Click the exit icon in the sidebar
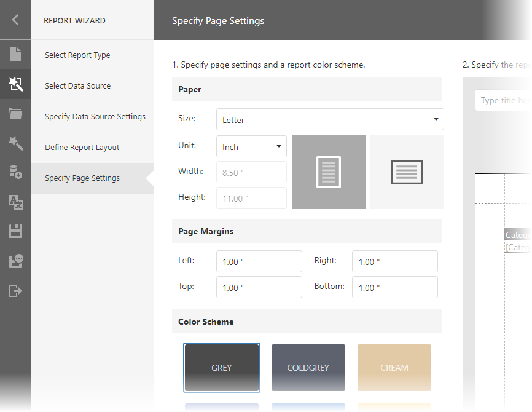532x412 pixels. [15, 290]
